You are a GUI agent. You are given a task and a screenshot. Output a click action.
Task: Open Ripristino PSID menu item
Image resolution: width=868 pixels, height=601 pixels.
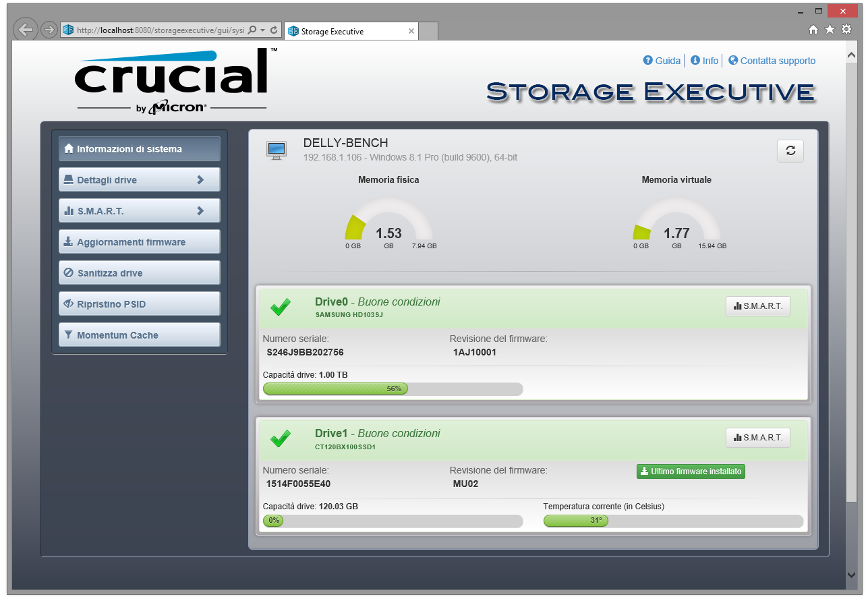[x=140, y=304]
